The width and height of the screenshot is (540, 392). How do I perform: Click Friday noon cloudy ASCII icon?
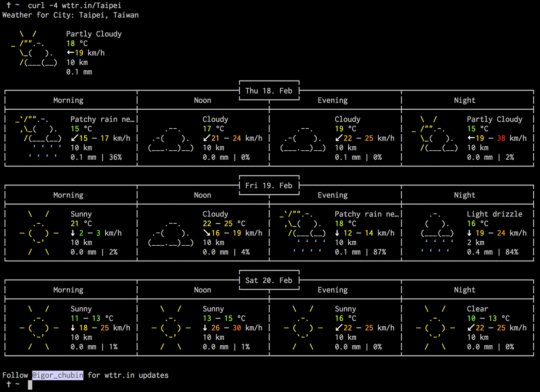click(x=171, y=233)
